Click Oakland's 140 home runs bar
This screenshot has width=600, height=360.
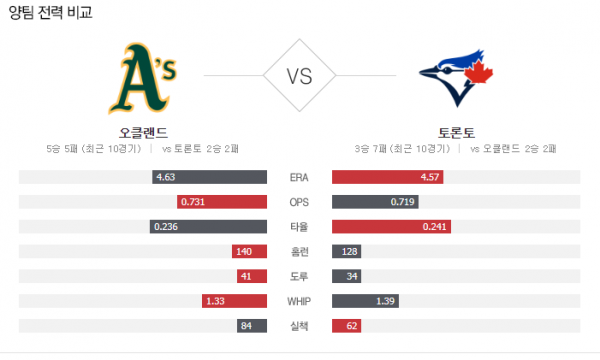pos(249,251)
